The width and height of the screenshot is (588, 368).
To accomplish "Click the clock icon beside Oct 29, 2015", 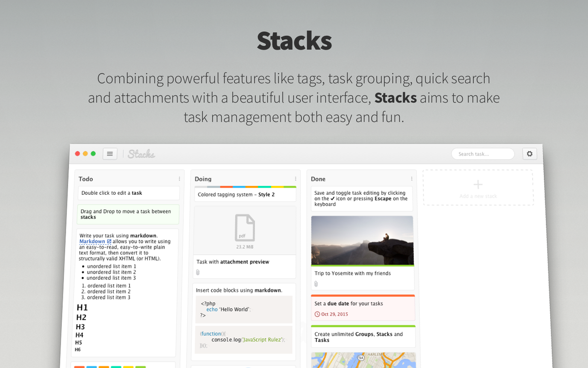I will point(318,314).
